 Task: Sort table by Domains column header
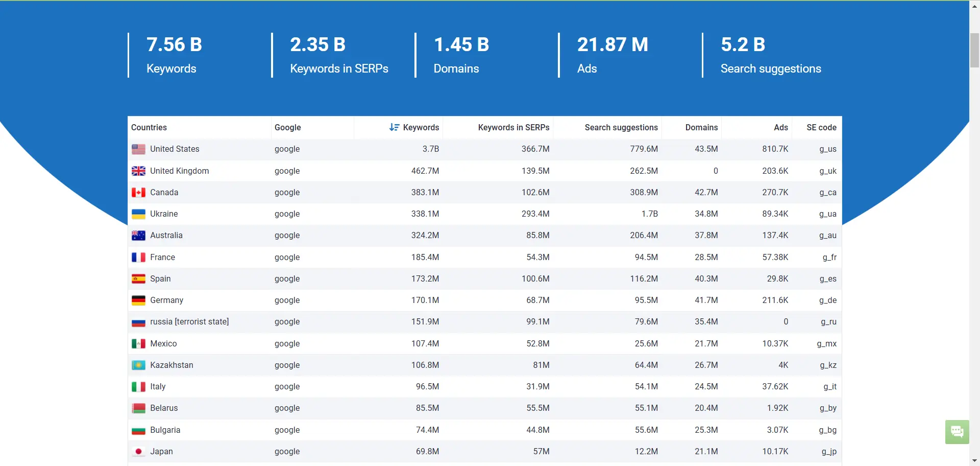(701, 127)
